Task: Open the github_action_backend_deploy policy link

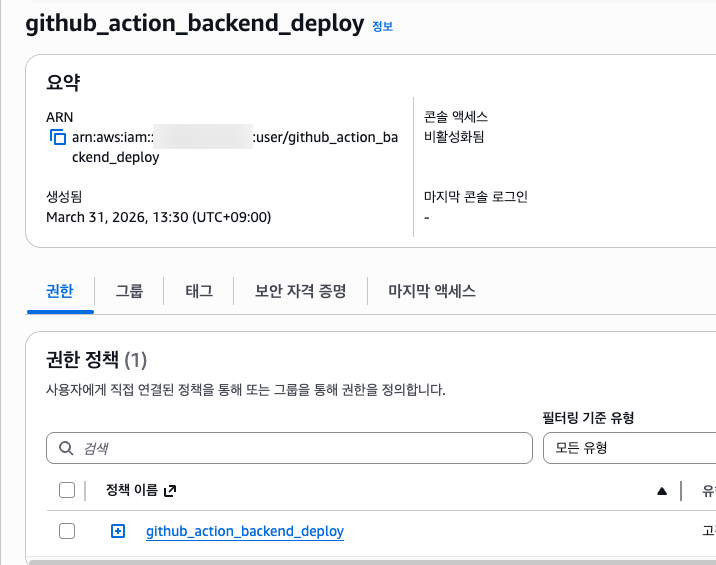Action: click(x=244, y=532)
